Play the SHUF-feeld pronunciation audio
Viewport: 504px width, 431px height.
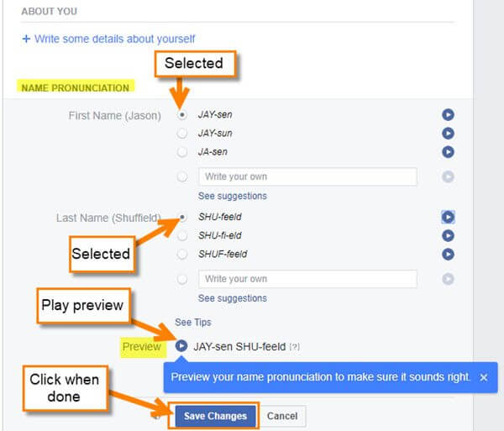click(x=448, y=255)
